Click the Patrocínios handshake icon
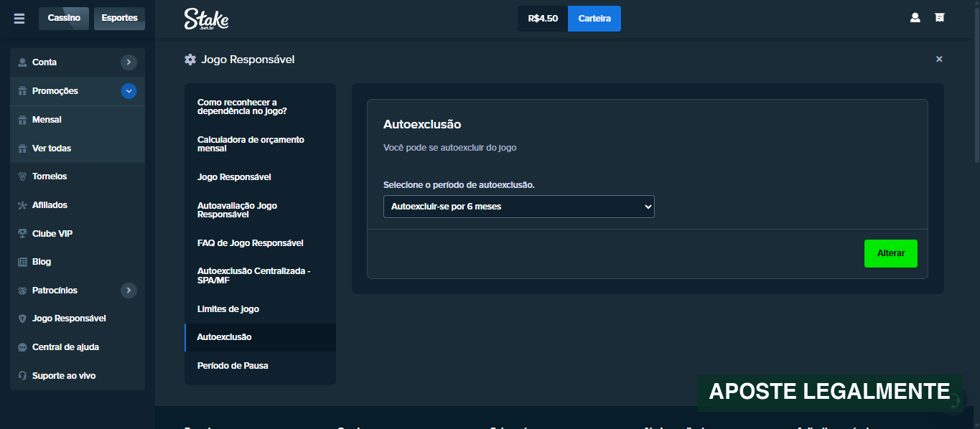Viewport: 980px width, 429px height. (x=22, y=291)
